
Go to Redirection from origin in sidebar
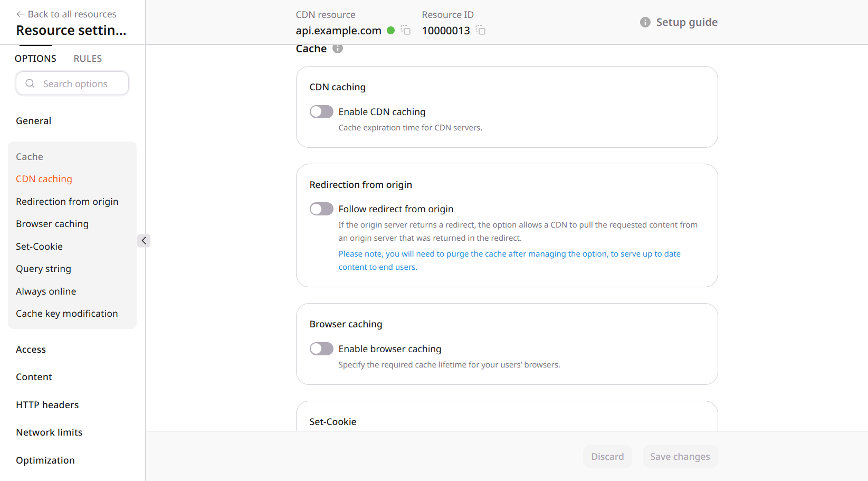click(x=67, y=202)
